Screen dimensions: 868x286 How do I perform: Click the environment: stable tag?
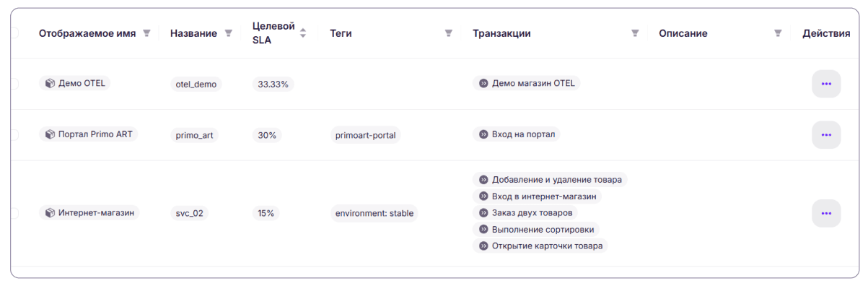[x=374, y=213]
